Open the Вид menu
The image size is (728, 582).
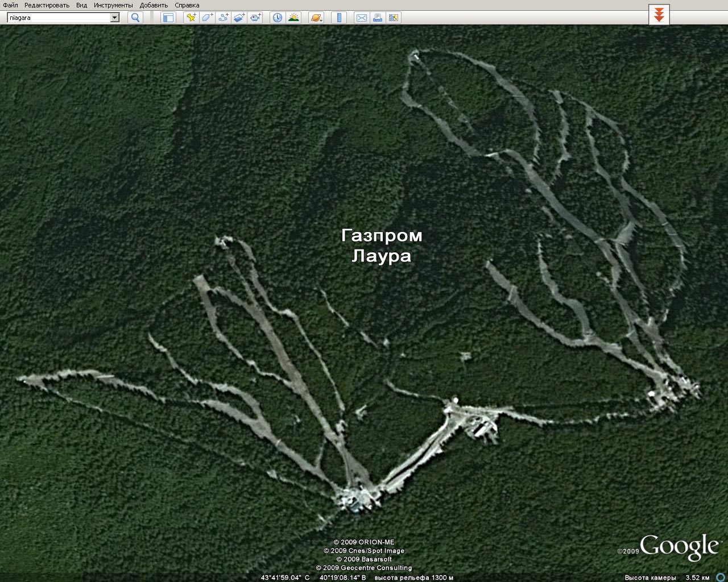pos(82,5)
